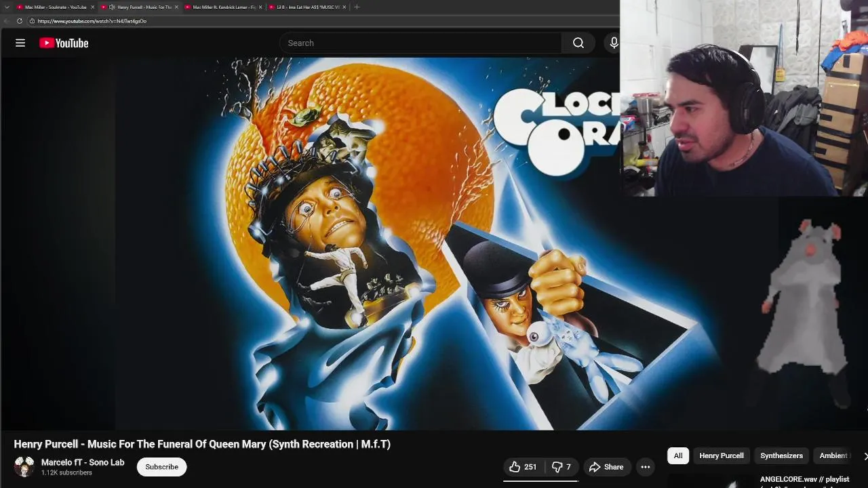This screenshot has height=488, width=868.
Task: Select the All filter chip
Action: [x=678, y=455]
